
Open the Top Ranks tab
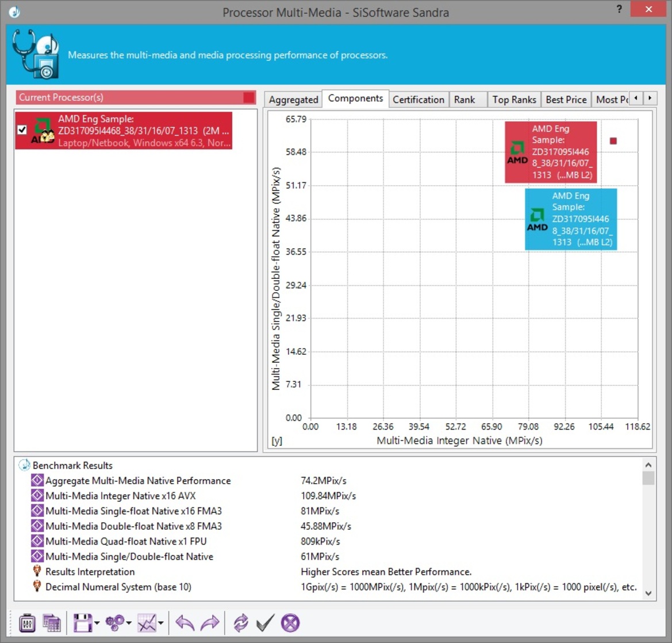coord(514,99)
